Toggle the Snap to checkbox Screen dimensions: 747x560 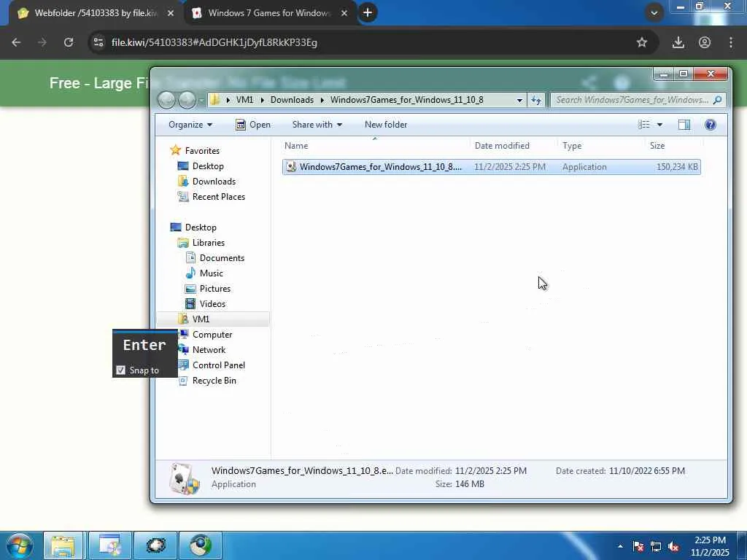[x=120, y=370]
